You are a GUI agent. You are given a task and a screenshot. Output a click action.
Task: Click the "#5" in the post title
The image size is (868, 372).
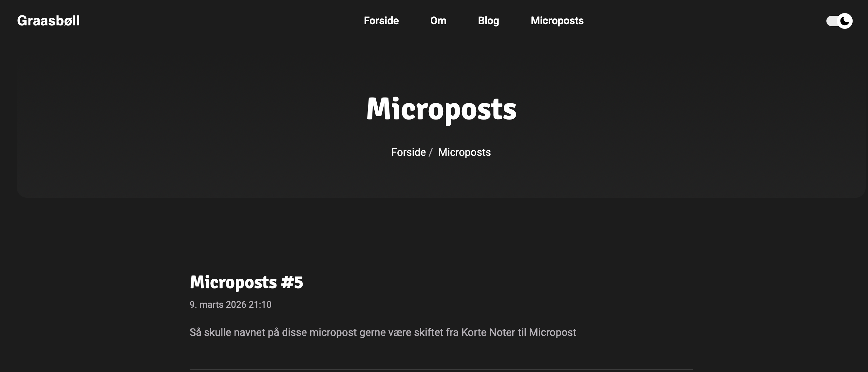292,282
